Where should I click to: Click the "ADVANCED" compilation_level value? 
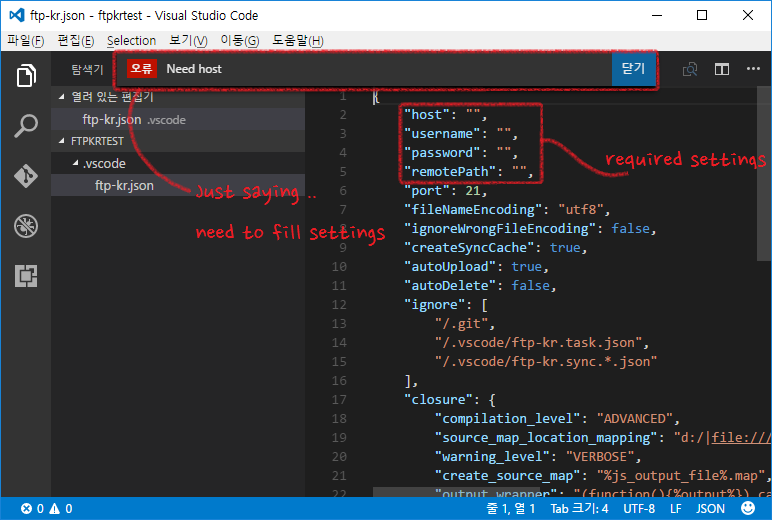click(x=635, y=419)
